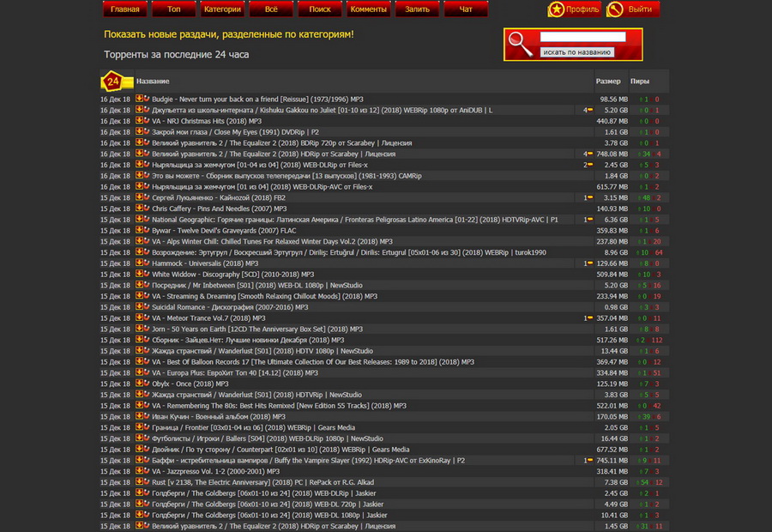
Task: Open 'Голдберги WEB-DL 1080p | Jaskier' link
Action: [270, 515]
